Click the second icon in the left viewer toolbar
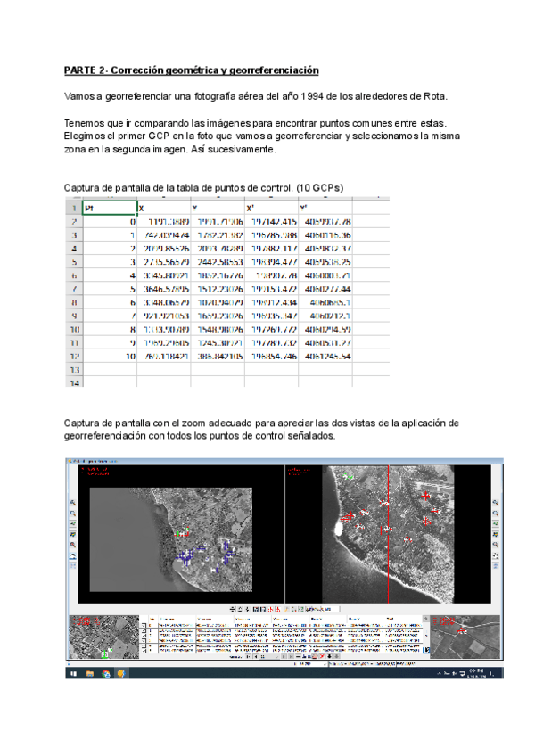This screenshot has height=756, width=535. click(x=72, y=514)
